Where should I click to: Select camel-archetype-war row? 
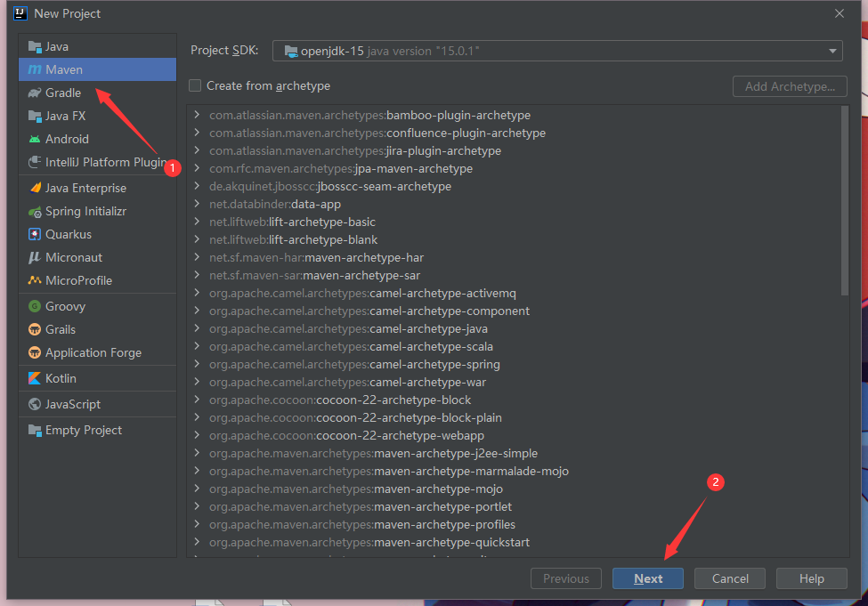pyautogui.click(x=514, y=382)
